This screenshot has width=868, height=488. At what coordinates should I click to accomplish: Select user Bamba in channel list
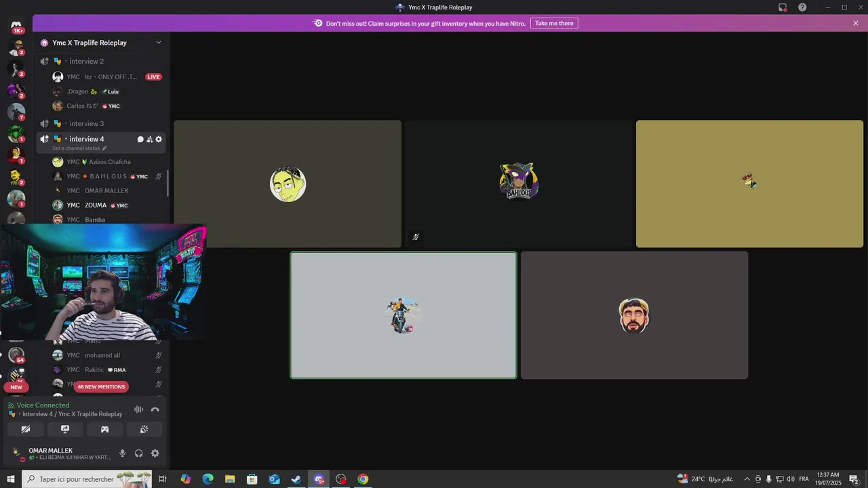(x=108, y=220)
